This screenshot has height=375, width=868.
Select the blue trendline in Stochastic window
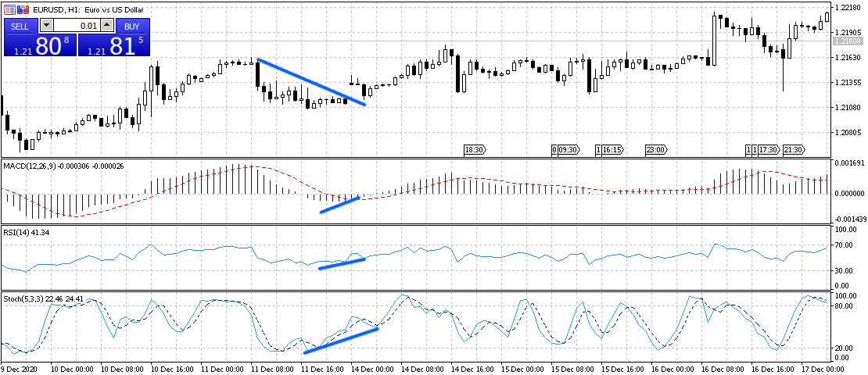(341, 341)
